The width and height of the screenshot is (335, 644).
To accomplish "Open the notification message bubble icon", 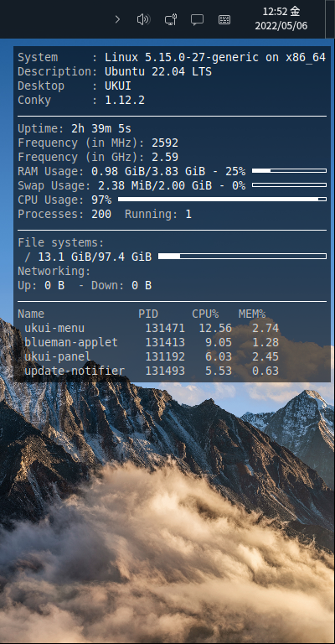I will pos(197,20).
